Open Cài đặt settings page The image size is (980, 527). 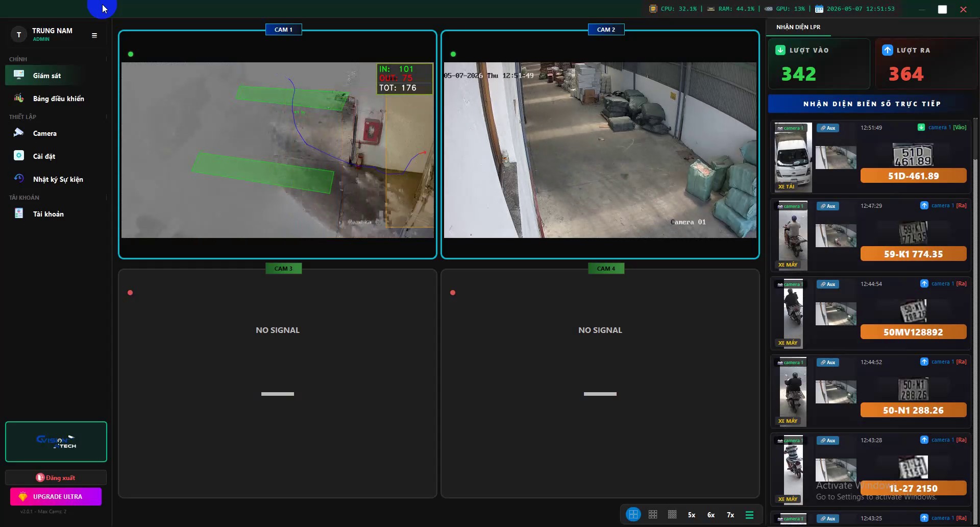(56, 156)
